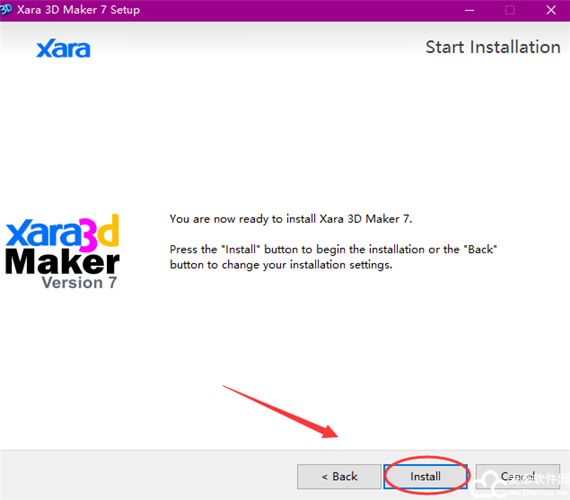Click the 'button to change your installation settings' line

(x=281, y=265)
